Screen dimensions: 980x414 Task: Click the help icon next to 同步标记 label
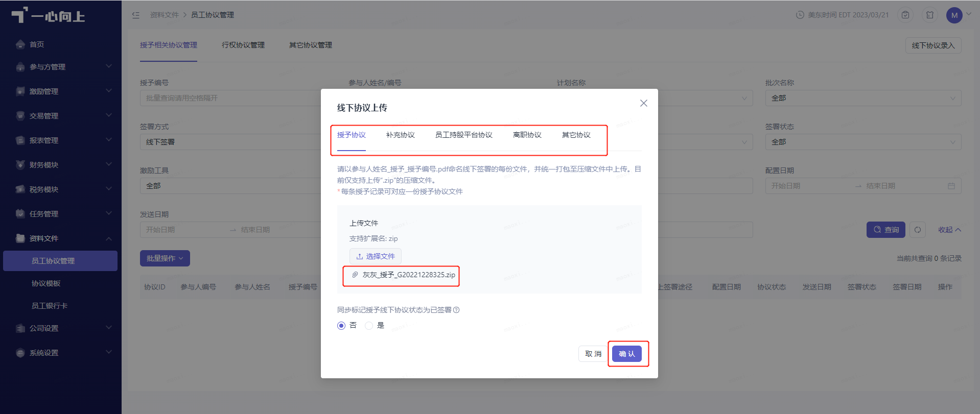[456, 310]
